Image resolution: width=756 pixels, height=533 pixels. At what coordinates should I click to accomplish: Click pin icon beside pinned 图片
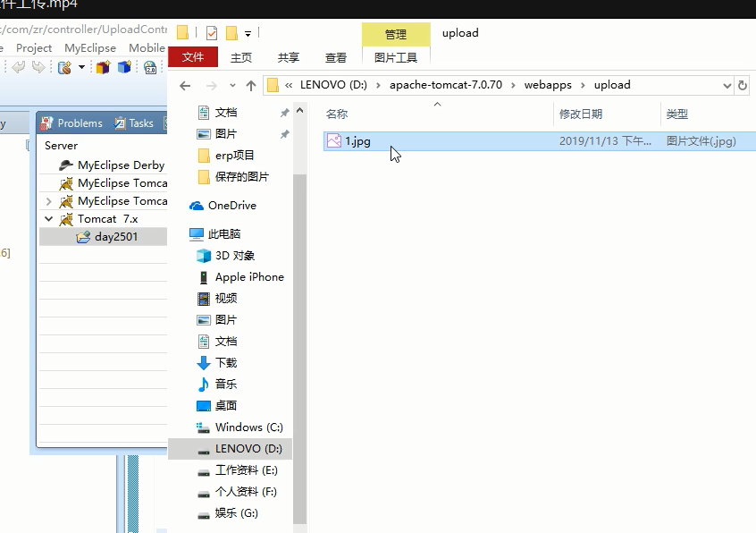(284, 134)
